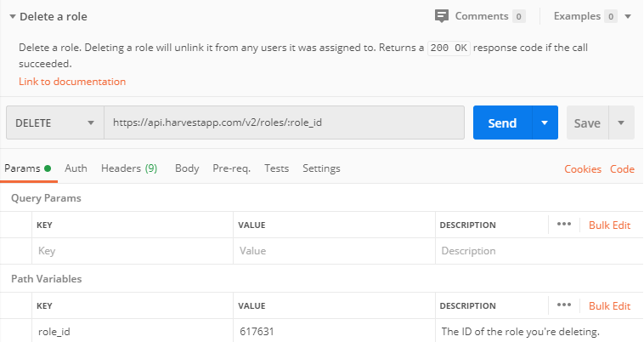Switch to the Headers (9) tab
The height and width of the screenshot is (342, 644).
point(129,168)
